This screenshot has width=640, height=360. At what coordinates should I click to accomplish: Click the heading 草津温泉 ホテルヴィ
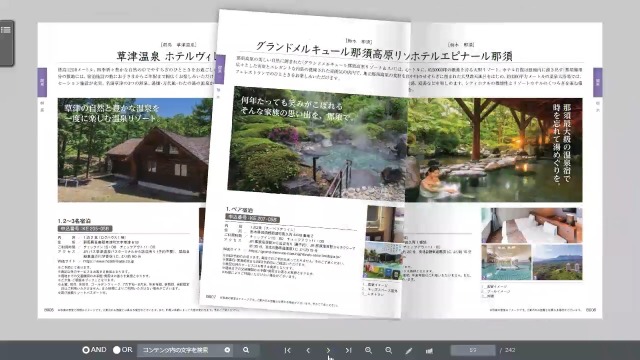(166, 56)
